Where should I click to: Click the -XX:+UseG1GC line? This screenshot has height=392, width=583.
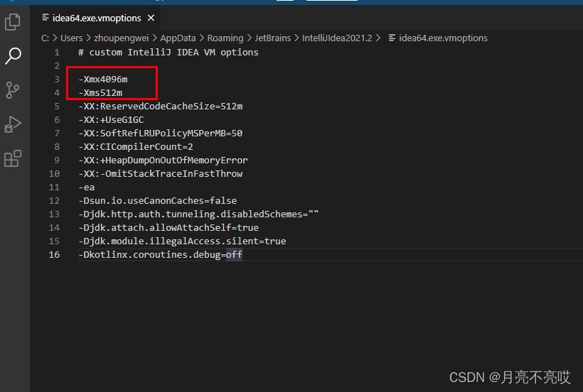pos(111,119)
